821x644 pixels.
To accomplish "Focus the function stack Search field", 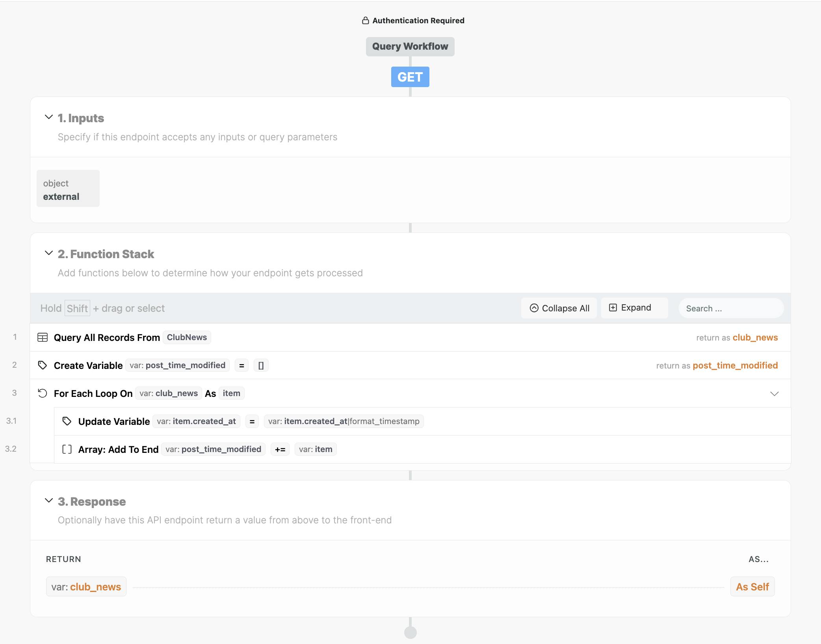I will point(731,308).
